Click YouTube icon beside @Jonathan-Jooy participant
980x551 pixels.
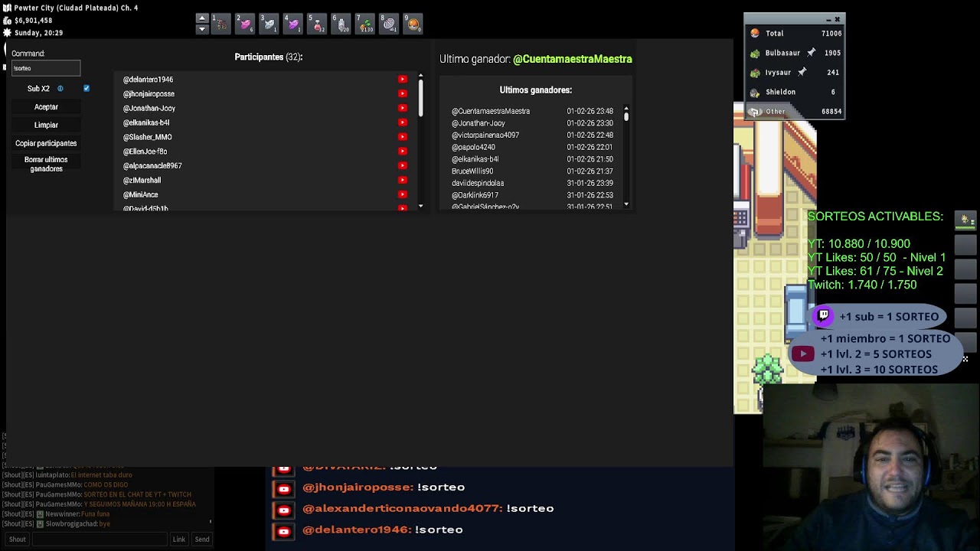[403, 108]
